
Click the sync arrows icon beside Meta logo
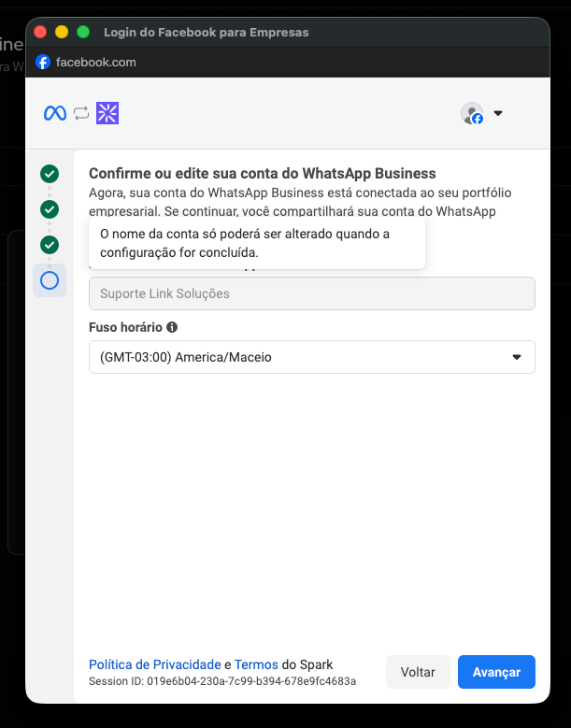81,113
